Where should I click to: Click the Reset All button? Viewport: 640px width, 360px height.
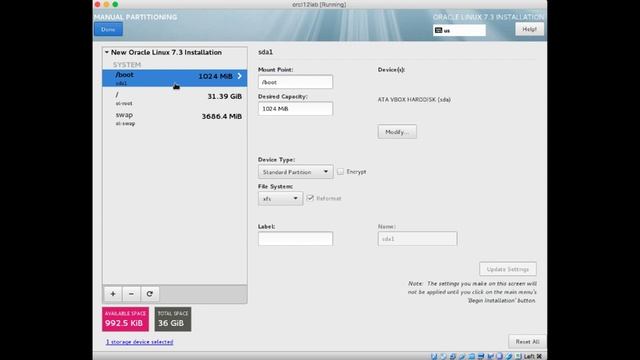527,342
